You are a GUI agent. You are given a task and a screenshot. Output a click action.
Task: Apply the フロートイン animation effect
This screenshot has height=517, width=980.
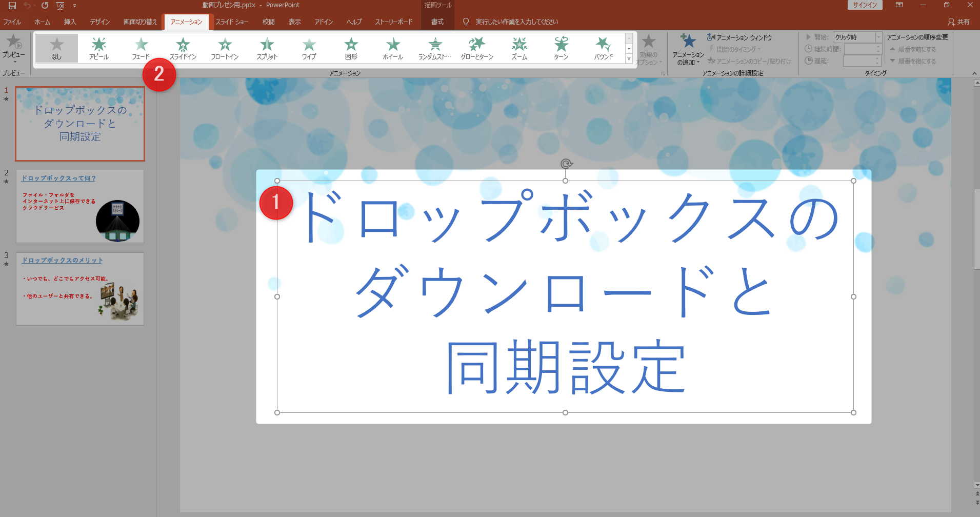coord(225,48)
